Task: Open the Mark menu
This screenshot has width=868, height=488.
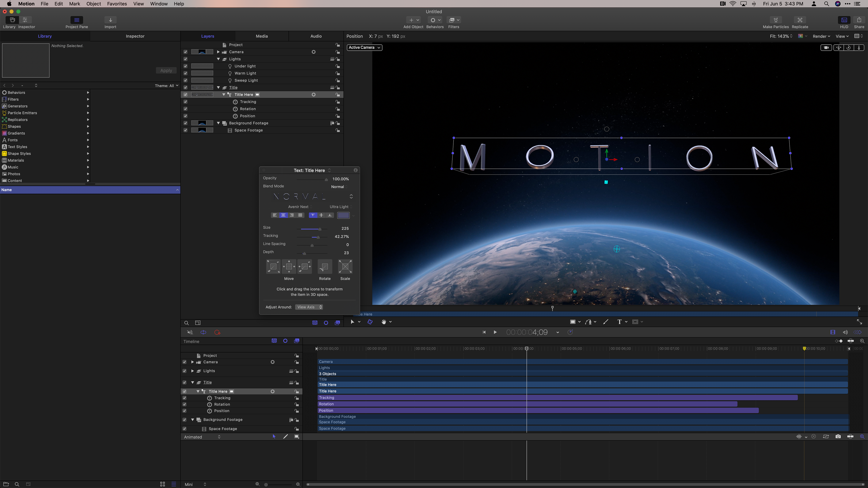Action: coord(74,4)
